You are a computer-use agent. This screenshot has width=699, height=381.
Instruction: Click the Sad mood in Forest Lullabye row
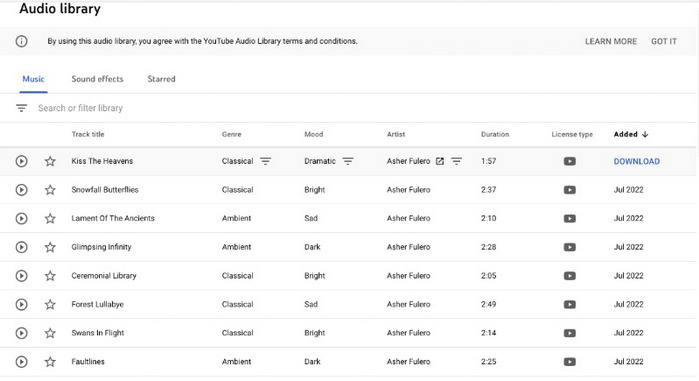311,304
